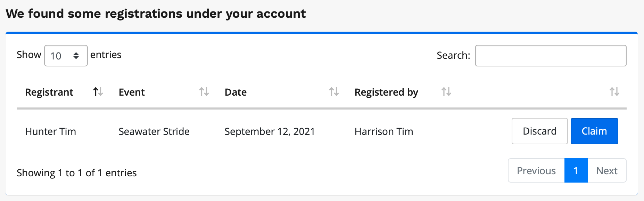Go to the Previous page
The image size is (644, 201).
(536, 171)
